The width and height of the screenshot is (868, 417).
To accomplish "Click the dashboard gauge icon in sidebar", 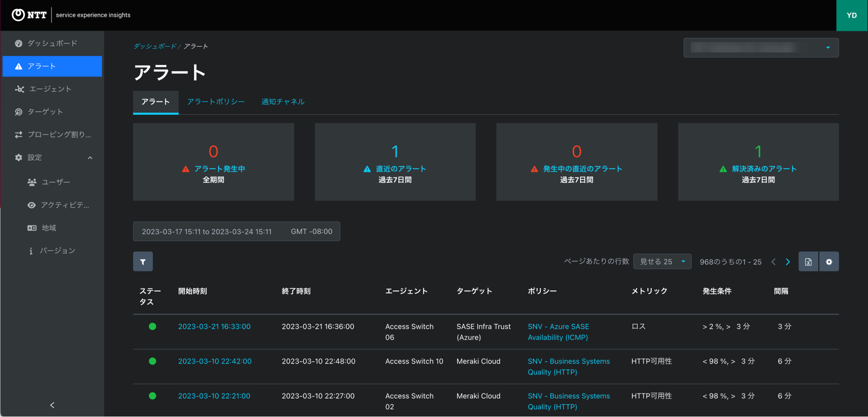I will pyautogui.click(x=19, y=43).
